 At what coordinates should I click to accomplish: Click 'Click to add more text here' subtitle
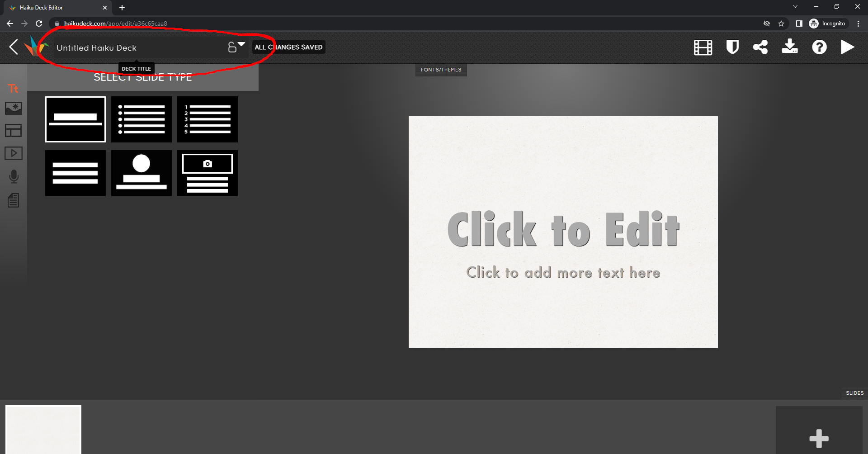click(x=563, y=273)
